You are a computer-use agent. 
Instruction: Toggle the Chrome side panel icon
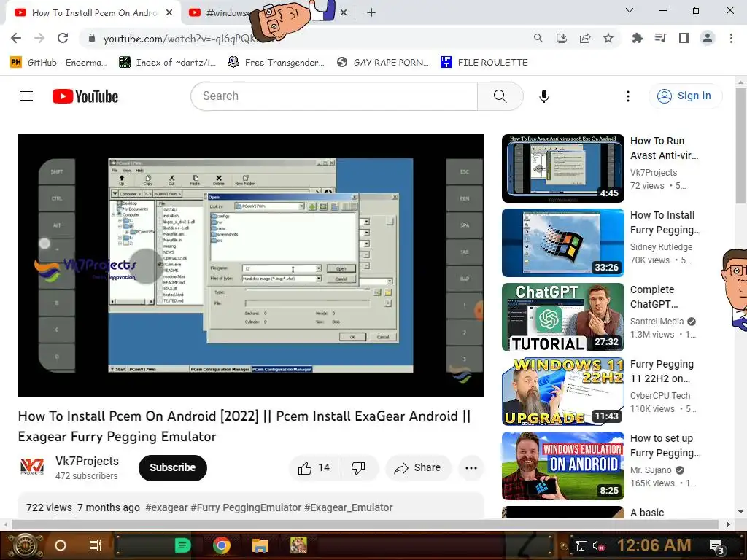(684, 38)
